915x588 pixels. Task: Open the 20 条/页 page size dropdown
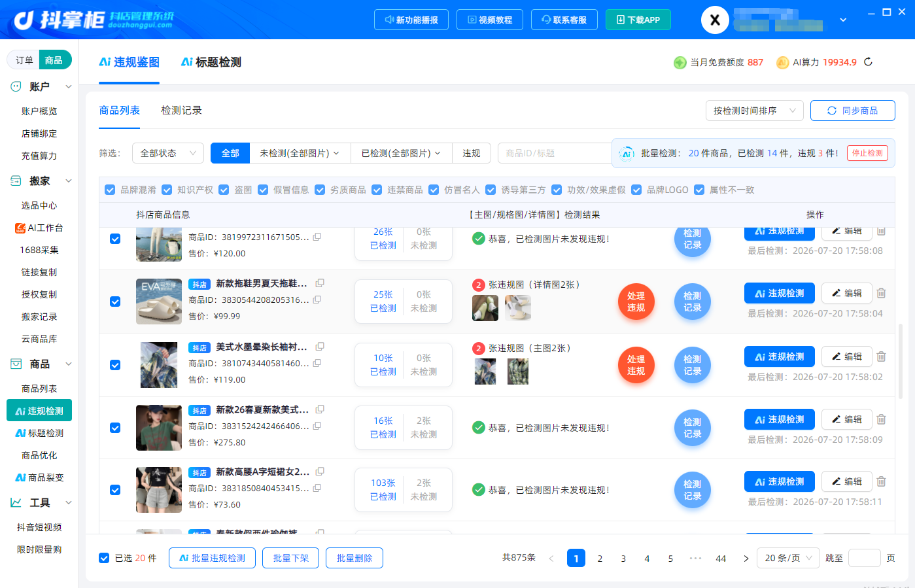click(788, 558)
